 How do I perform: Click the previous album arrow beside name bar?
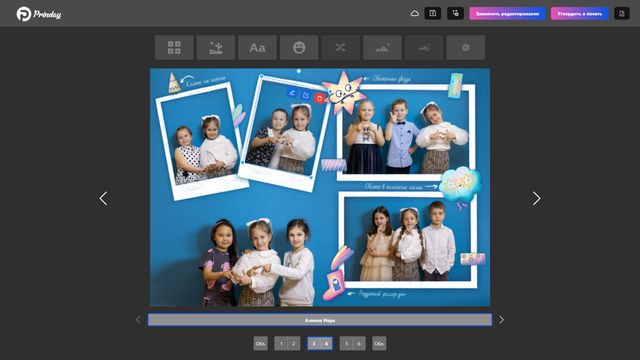(x=138, y=320)
